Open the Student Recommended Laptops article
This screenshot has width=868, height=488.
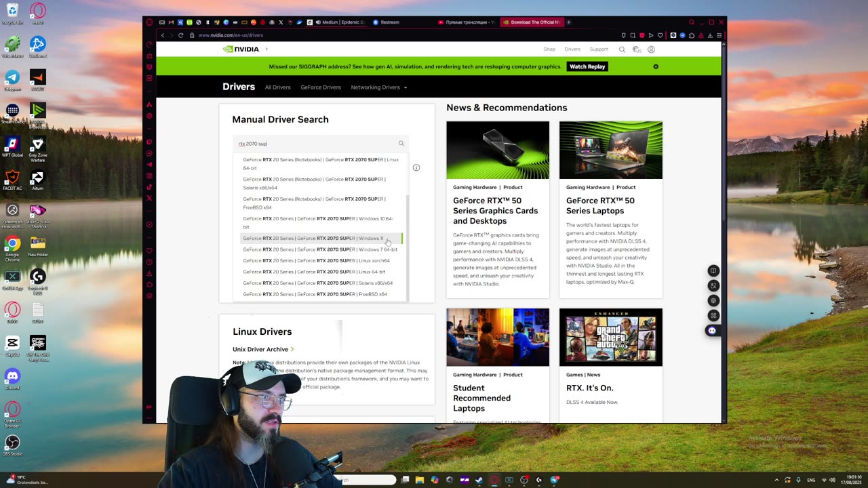(x=481, y=398)
